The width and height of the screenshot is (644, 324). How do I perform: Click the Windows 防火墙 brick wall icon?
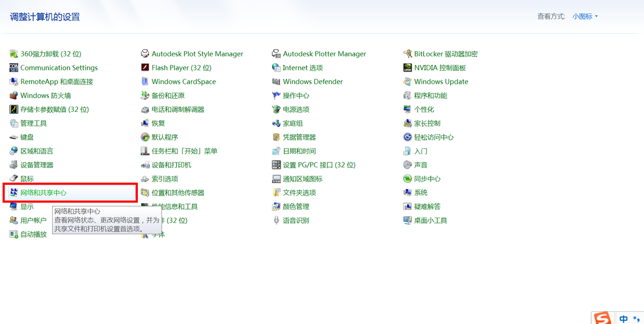point(14,96)
